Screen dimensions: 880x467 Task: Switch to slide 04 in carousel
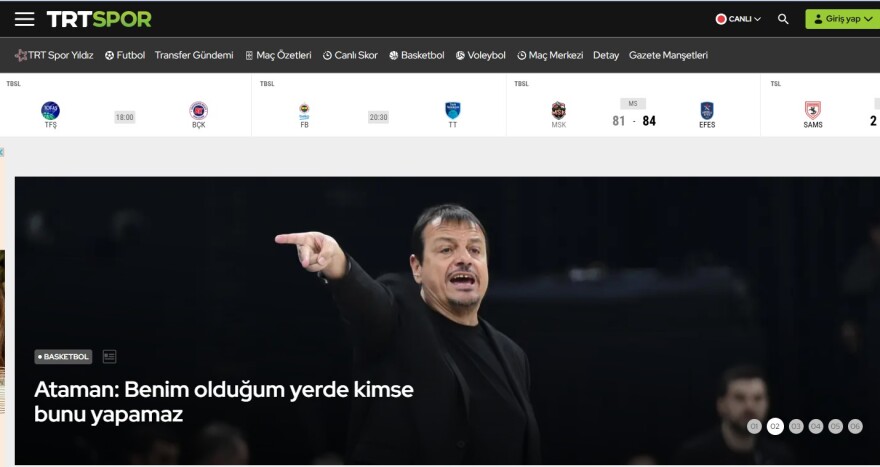coord(815,427)
